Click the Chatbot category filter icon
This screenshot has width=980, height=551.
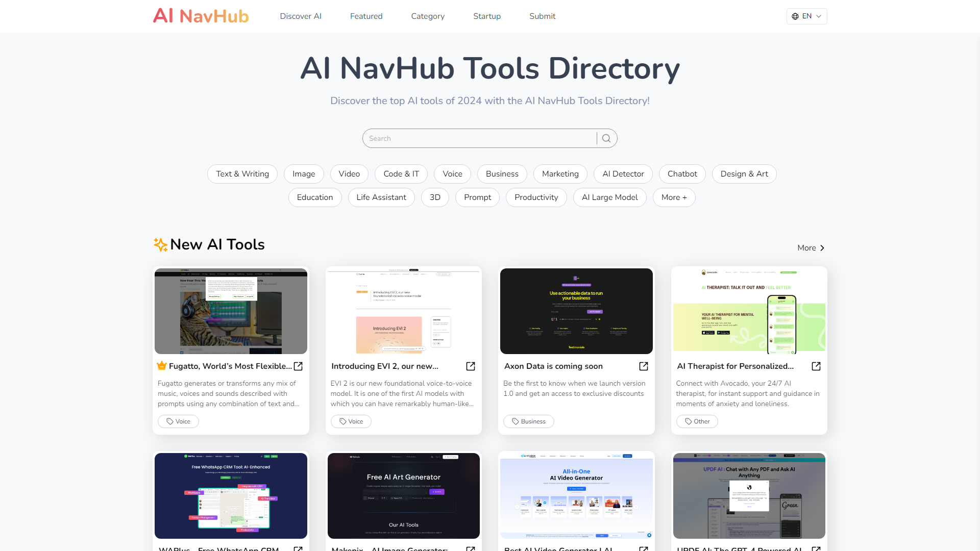pos(682,173)
